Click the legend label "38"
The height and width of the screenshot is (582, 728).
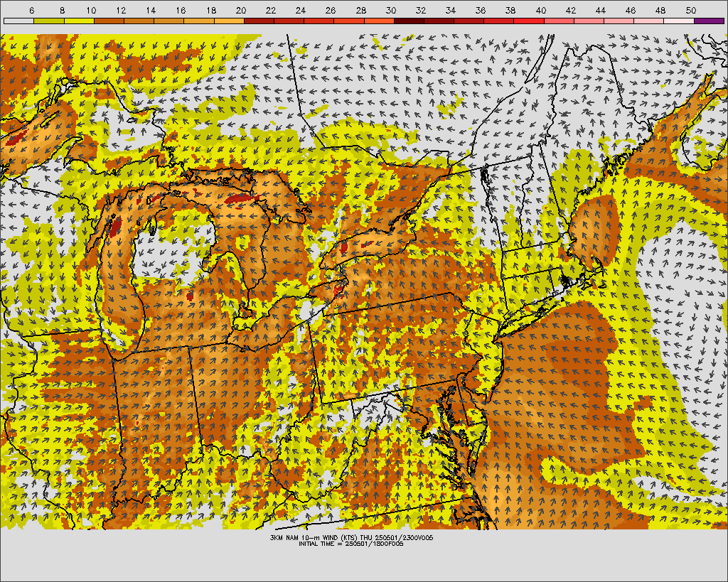510,10
